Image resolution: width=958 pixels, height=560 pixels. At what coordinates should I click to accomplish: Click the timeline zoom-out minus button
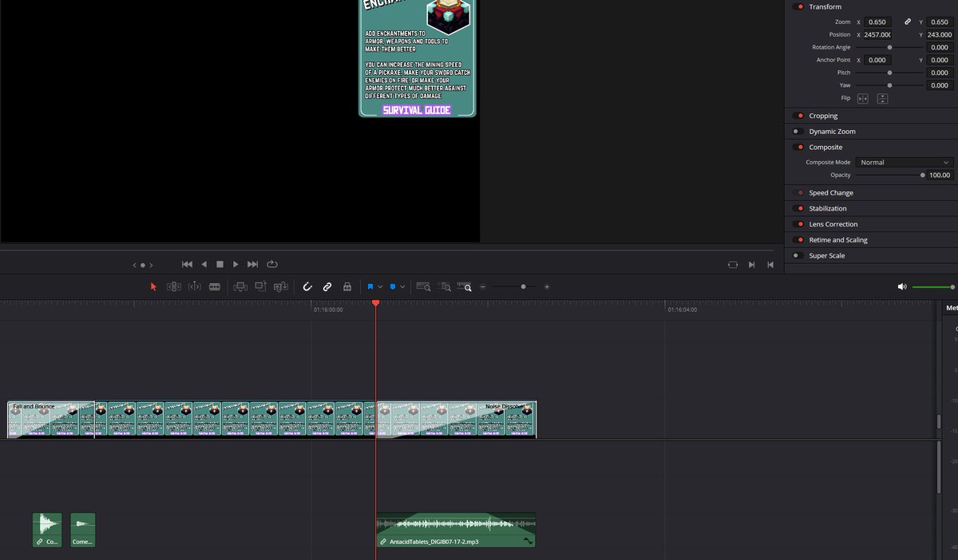point(482,286)
